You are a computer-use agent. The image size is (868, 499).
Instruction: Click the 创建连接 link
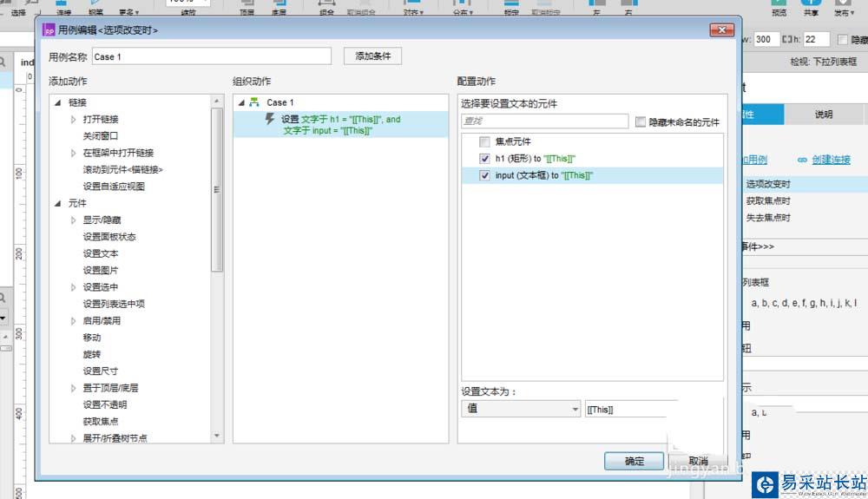(x=831, y=160)
